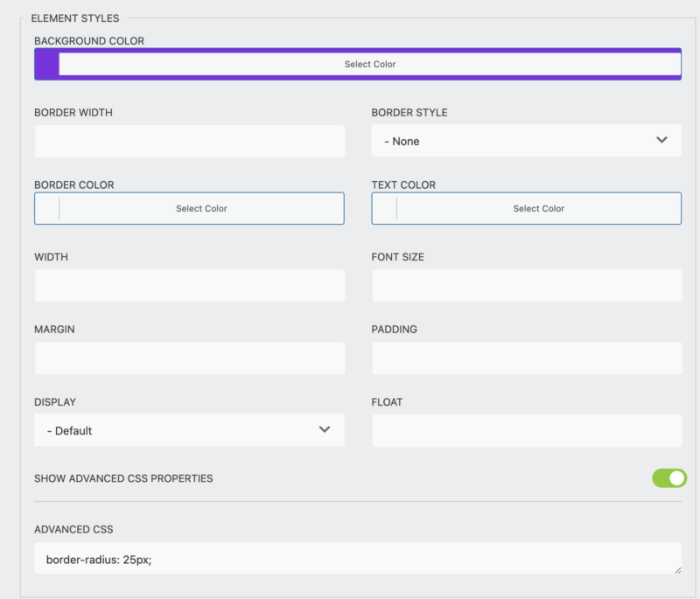Image resolution: width=700 pixels, height=599 pixels.
Task: Open the Border Style dropdown showing None
Action: click(x=526, y=141)
